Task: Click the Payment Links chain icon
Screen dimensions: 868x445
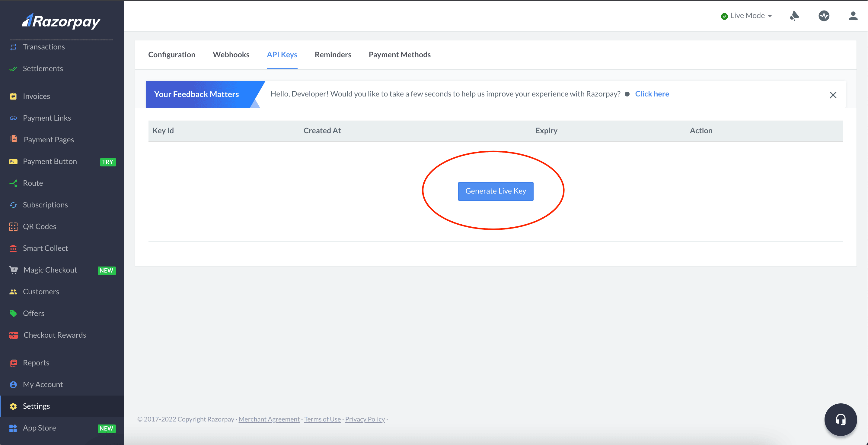Action: pos(13,118)
